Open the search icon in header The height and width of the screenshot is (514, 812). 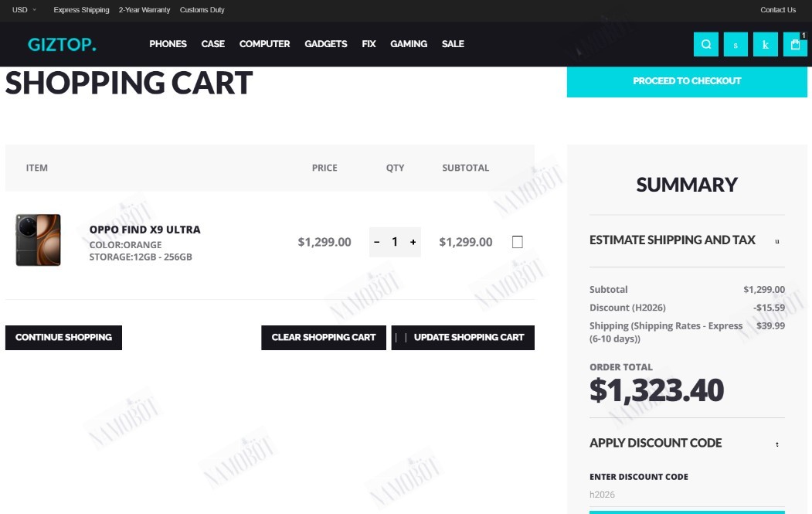point(706,44)
